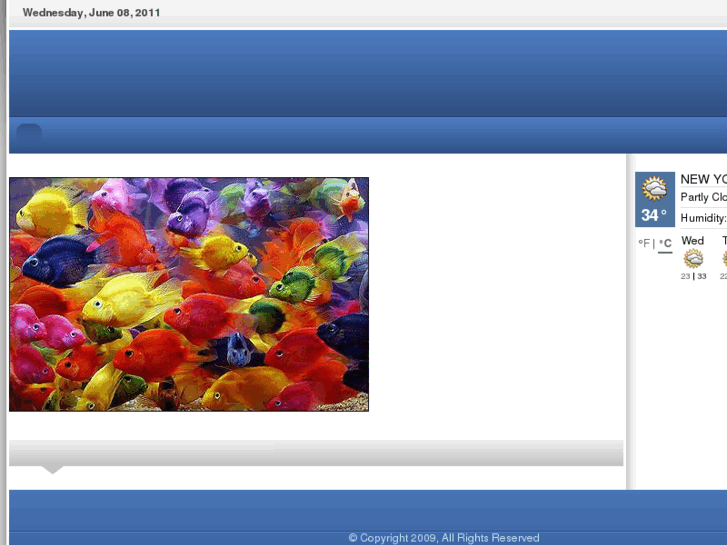
Task: Click the 34° temperature reading
Action: pyautogui.click(x=654, y=215)
